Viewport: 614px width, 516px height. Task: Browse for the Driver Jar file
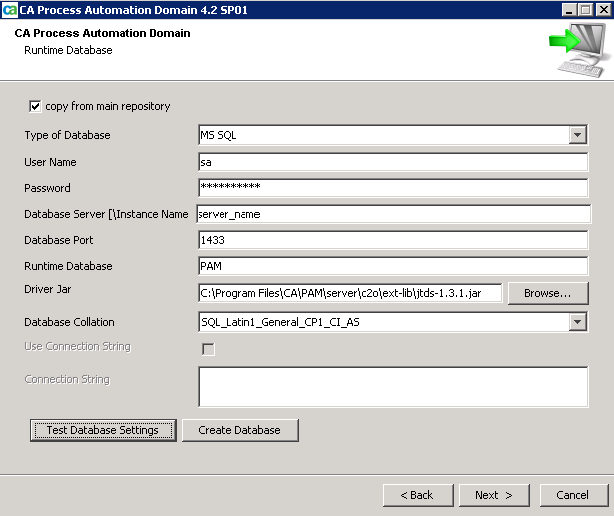point(547,293)
